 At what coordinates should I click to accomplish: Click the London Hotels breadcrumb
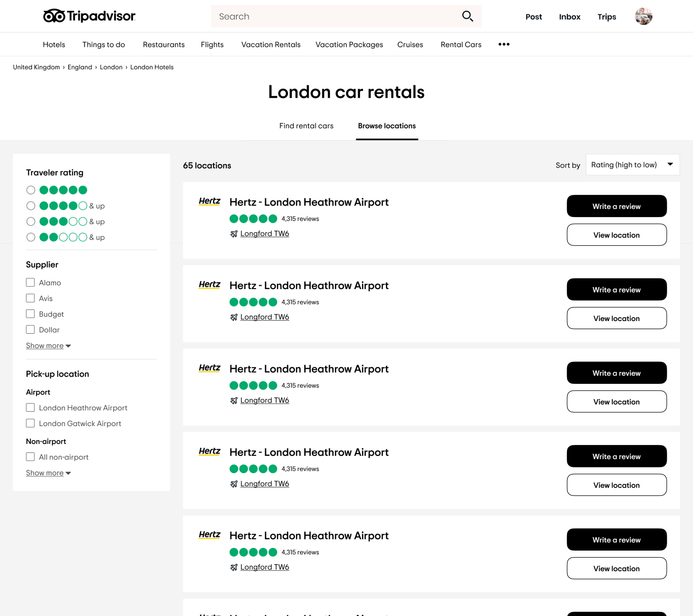click(x=152, y=67)
